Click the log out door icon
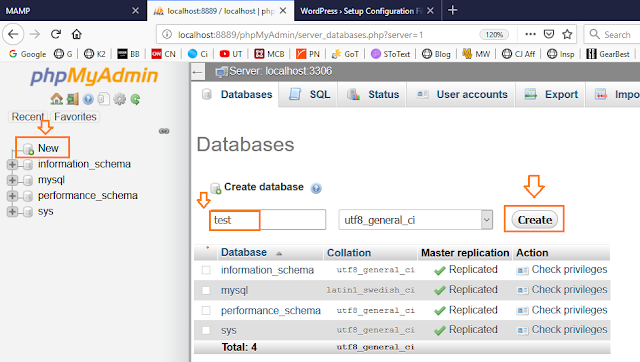This screenshot has height=362, width=640. tap(73, 99)
